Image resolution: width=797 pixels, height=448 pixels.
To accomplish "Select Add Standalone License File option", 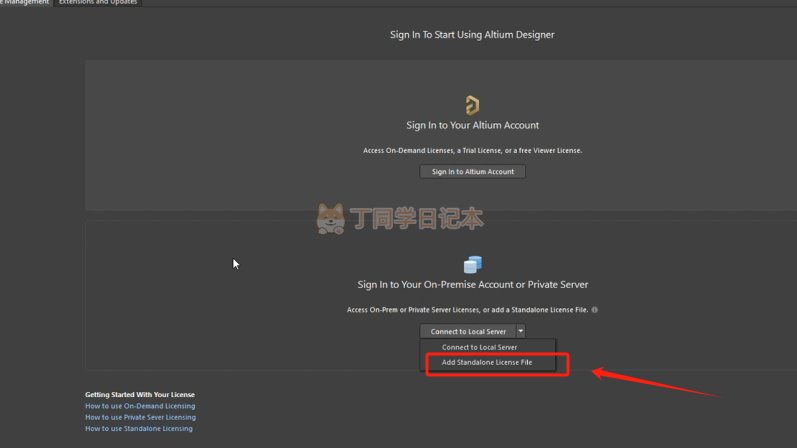I will pos(488,363).
